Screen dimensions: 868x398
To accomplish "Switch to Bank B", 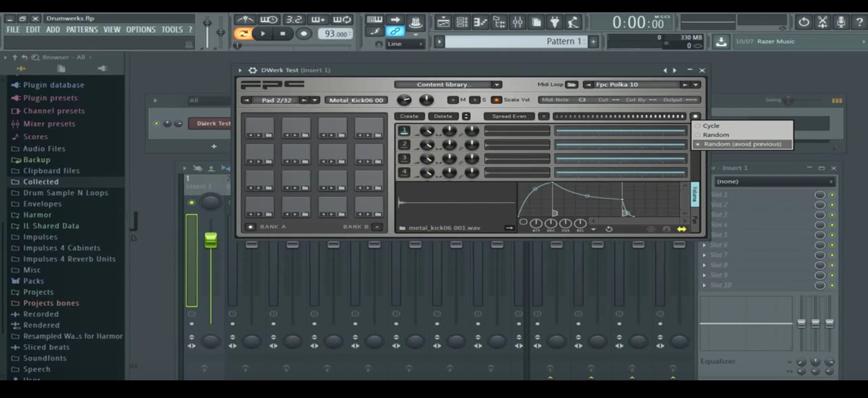I will (377, 227).
